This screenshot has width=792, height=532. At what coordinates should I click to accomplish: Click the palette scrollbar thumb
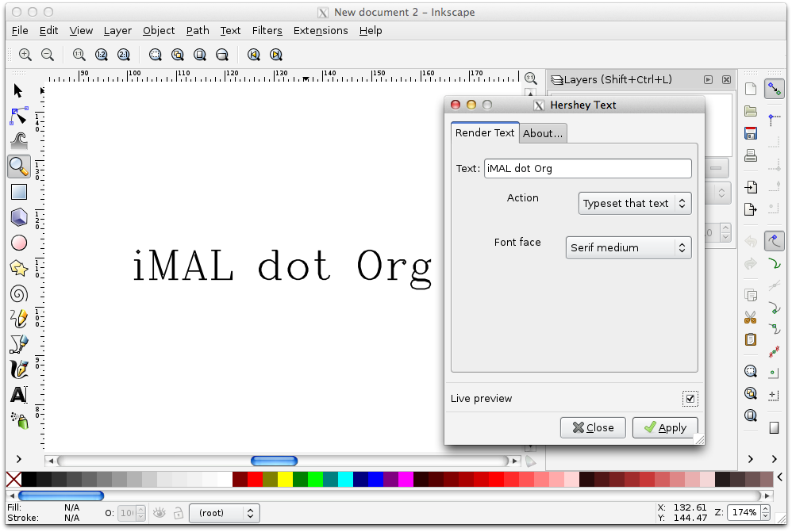click(61, 496)
